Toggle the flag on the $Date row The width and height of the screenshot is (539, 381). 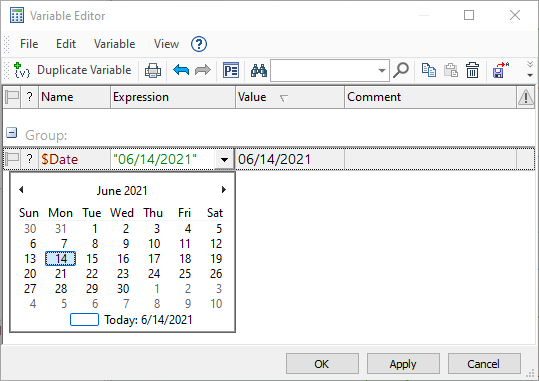[x=12, y=159]
